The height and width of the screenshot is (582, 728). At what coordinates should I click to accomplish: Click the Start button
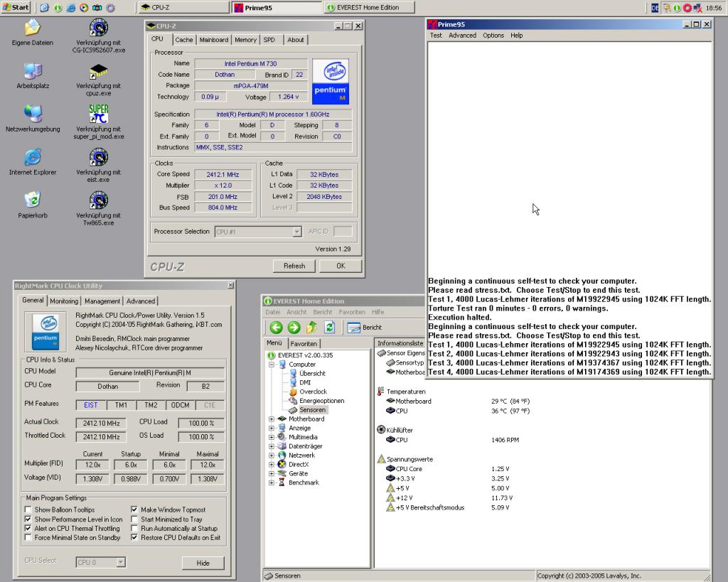[16, 7]
